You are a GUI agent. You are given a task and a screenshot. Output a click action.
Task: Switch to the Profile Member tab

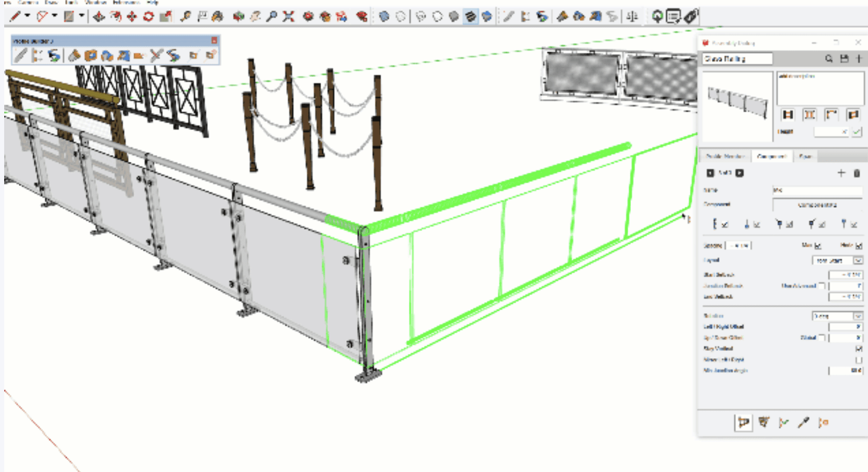tap(725, 156)
